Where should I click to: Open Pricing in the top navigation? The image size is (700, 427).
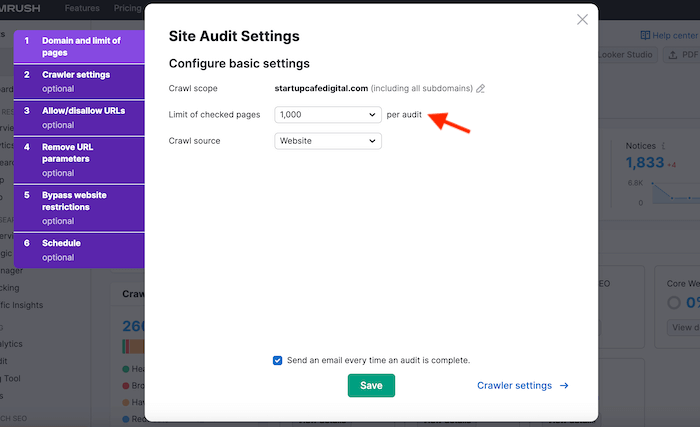[127, 6]
